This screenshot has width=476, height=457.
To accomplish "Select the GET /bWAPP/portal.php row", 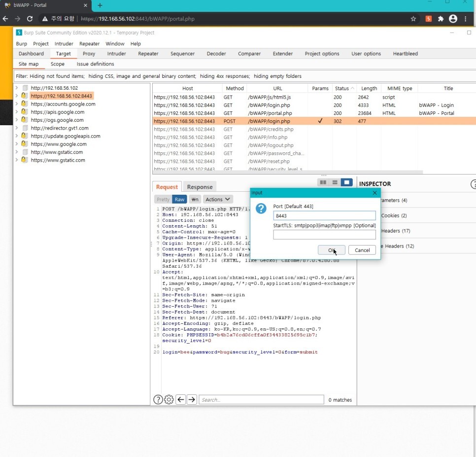I will pyautogui.click(x=314, y=113).
